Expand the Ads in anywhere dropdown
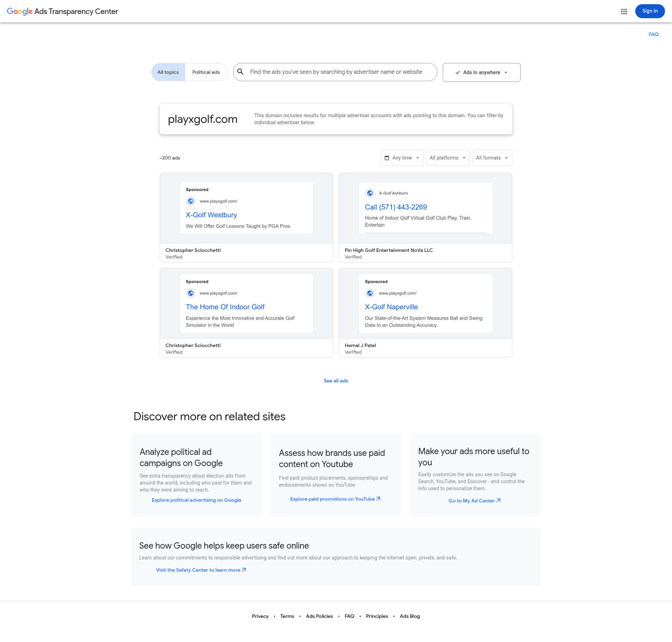This screenshot has width=672, height=642. [x=482, y=72]
